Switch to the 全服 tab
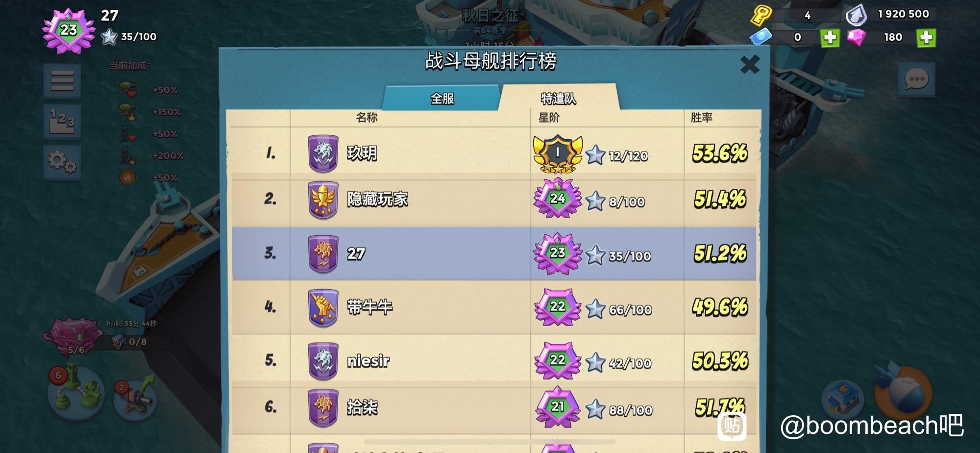The image size is (980, 453). (x=442, y=98)
